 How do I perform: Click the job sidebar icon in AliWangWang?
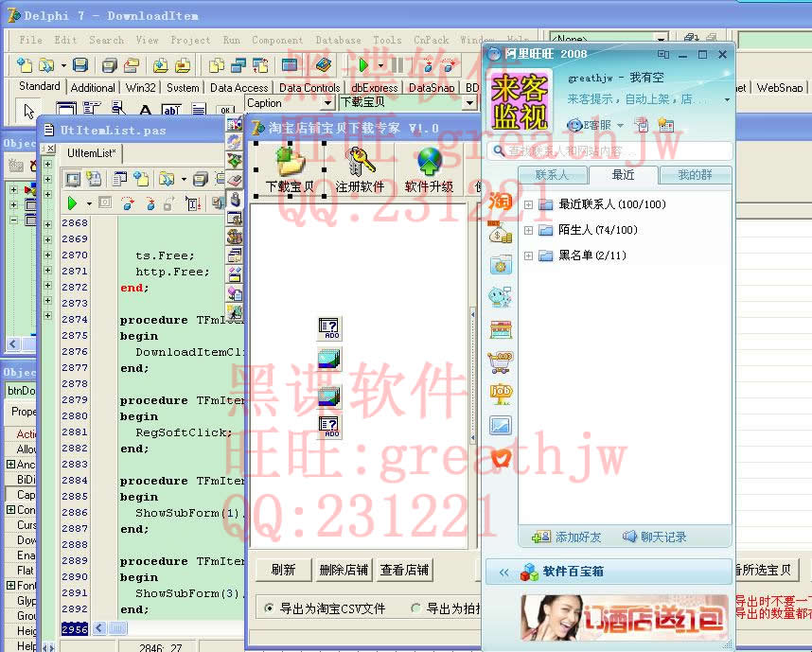[501, 394]
